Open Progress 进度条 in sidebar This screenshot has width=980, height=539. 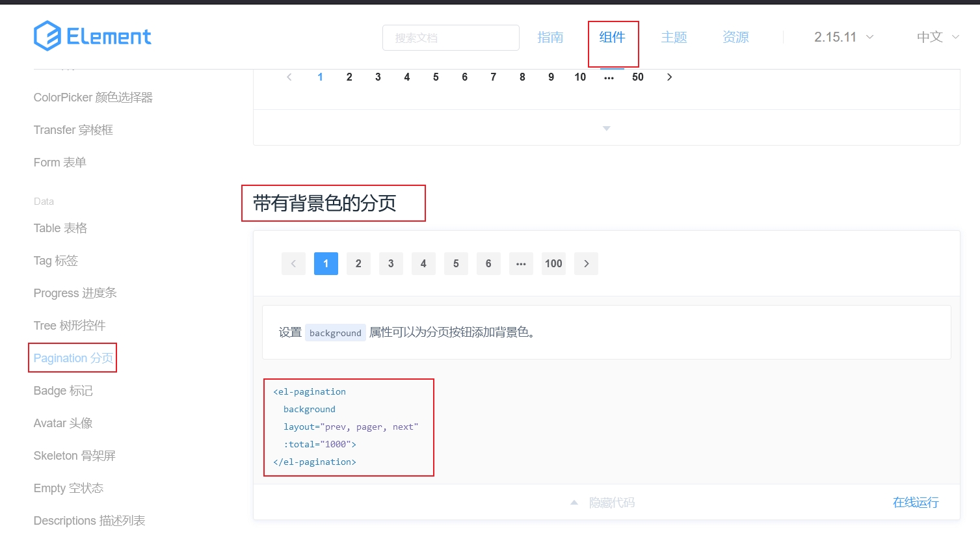point(75,293)
